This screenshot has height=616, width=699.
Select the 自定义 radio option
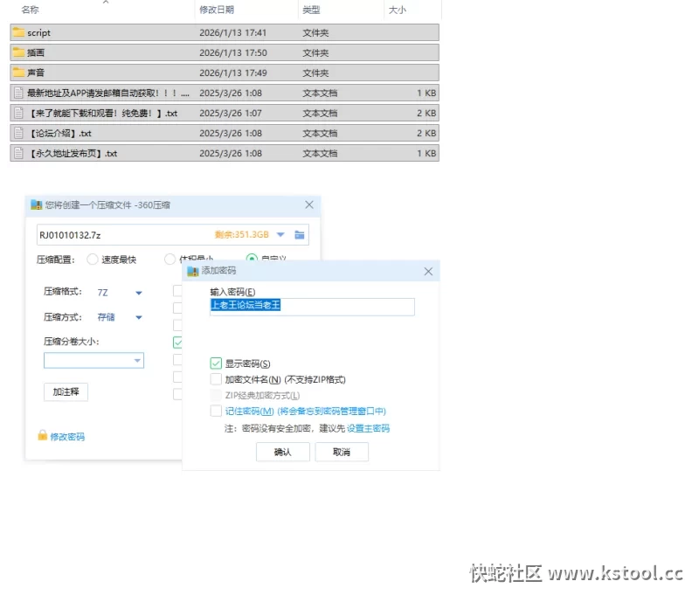point(252,259)
